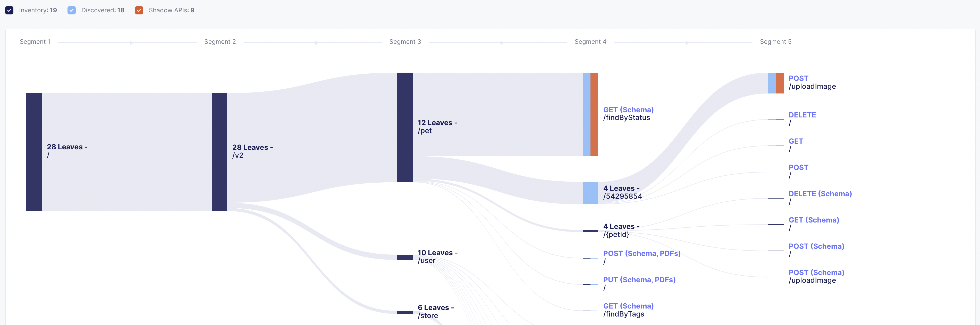Select the /store node bar

pos(405,312)
